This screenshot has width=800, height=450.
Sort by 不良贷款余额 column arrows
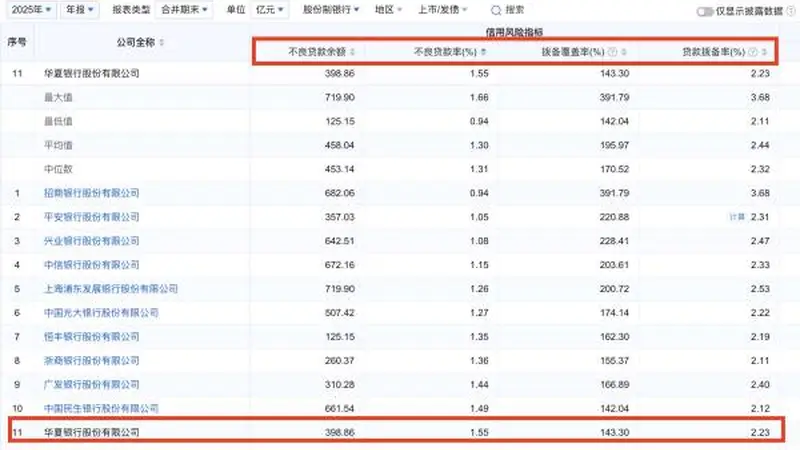tap(352, 52)
